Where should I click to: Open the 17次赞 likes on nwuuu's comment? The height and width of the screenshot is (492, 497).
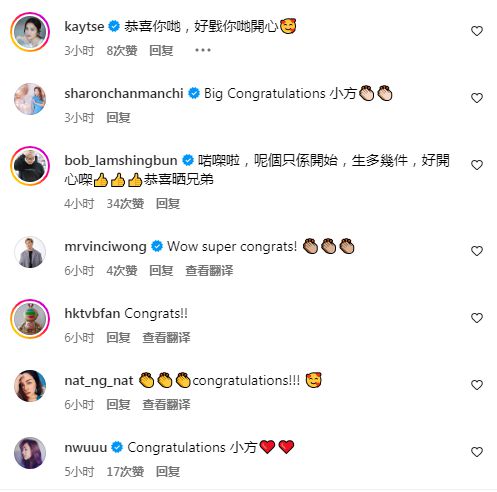click(125, 472)
